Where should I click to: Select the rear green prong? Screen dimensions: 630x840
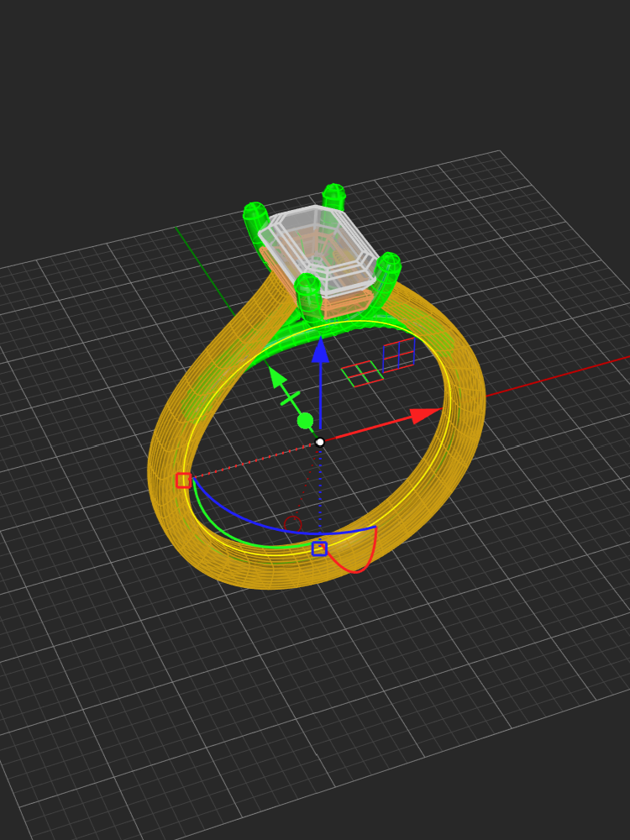(334, 196)
